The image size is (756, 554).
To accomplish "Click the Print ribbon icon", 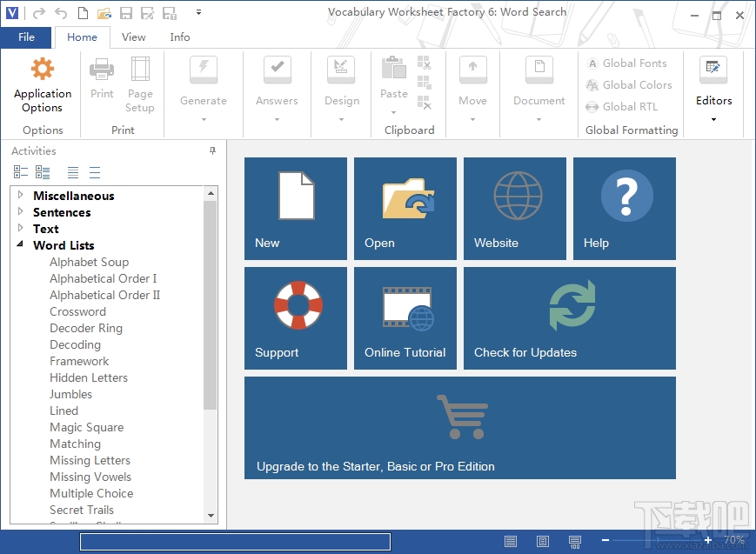I will tap(102, 69).
